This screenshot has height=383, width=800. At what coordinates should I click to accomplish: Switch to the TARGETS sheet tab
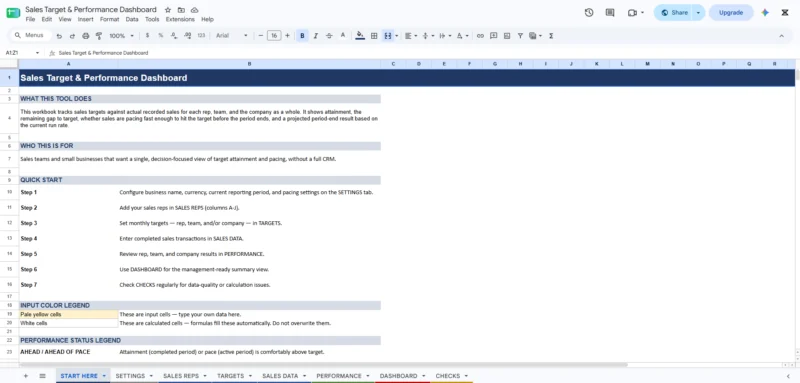tap(230, 376)
